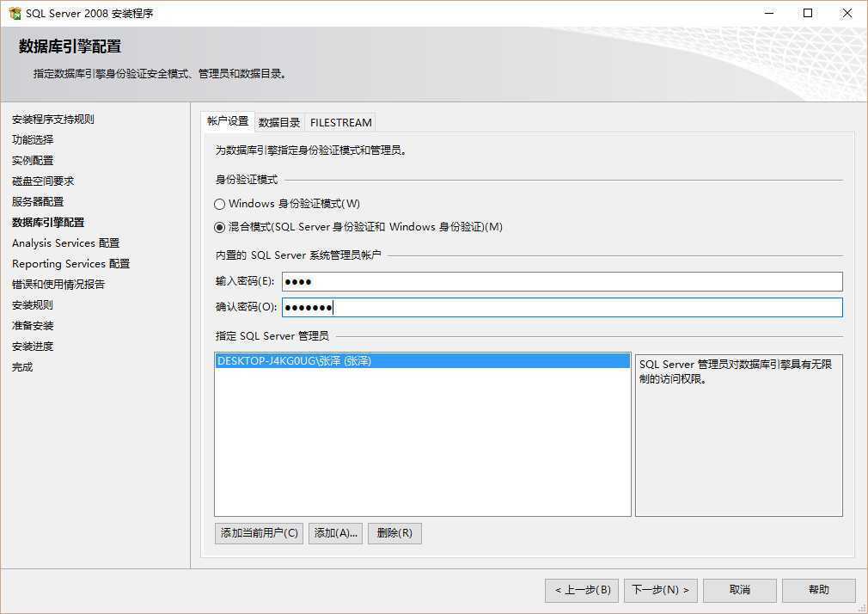Click 完成 step in sidebar
This screenshot has width=868, height=614.
[22, 367]
